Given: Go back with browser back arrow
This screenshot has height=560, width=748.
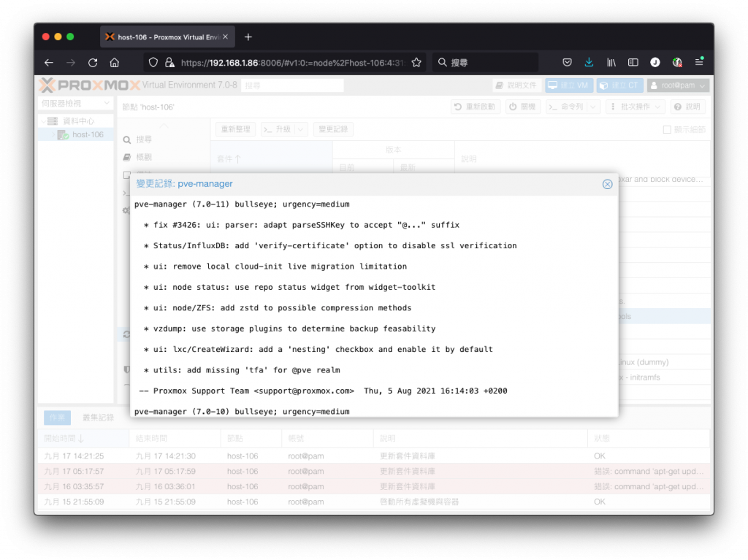Looking at the screenshot, I should (49, 63).
